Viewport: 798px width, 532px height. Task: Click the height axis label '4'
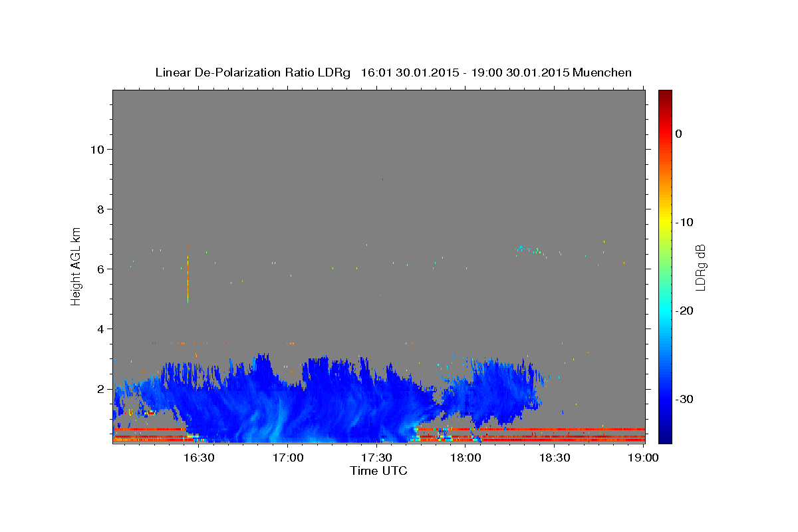click(100, 329)
